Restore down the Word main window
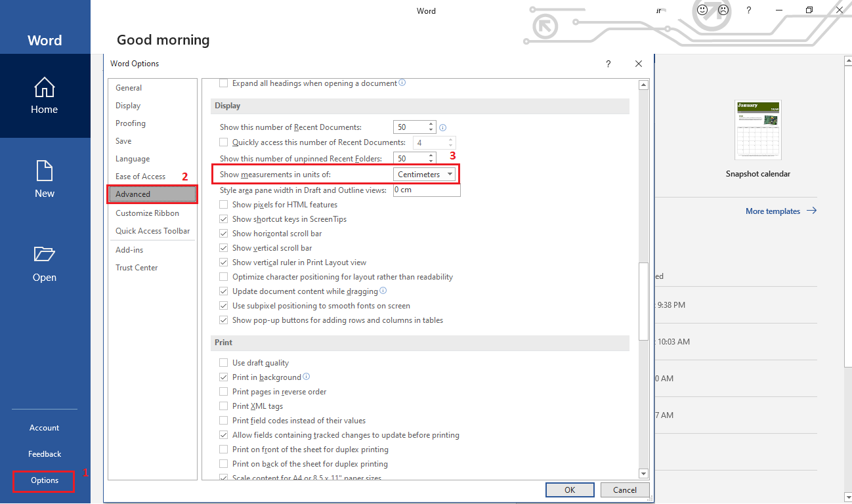This screenshot has height=504, width=852. (x=809, y=10)
